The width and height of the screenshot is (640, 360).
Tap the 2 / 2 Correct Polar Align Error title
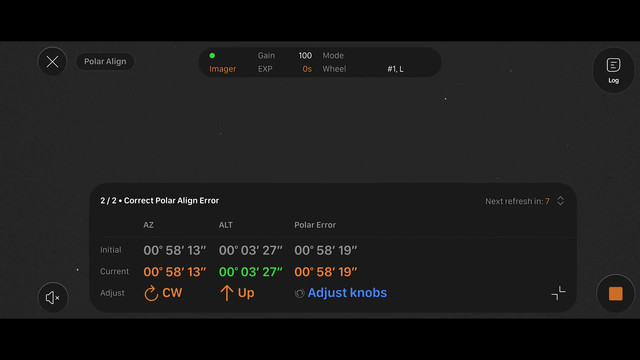[160, 200]
